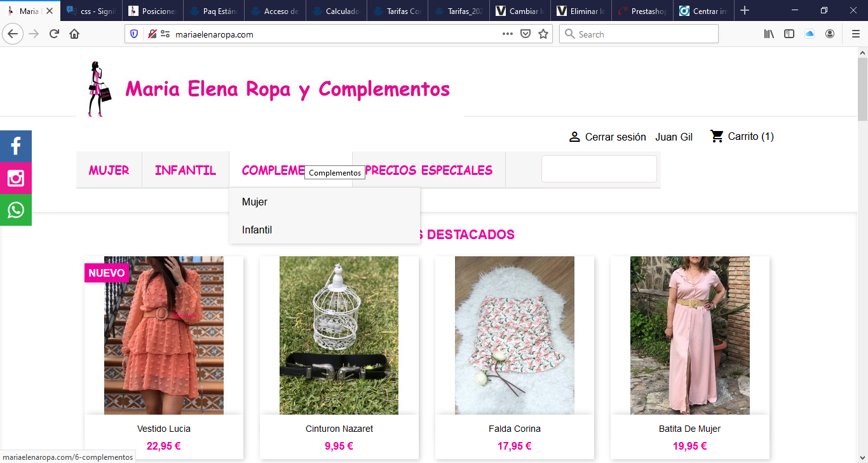Open the Facebook social link
Screen dimensions: 868x463
click(x=16, y=146)
